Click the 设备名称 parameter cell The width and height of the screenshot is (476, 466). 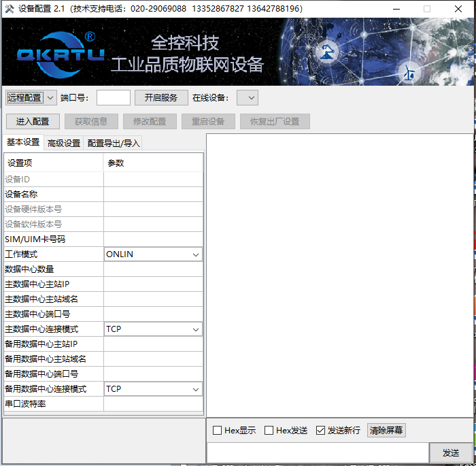click(x=153, y=195)
